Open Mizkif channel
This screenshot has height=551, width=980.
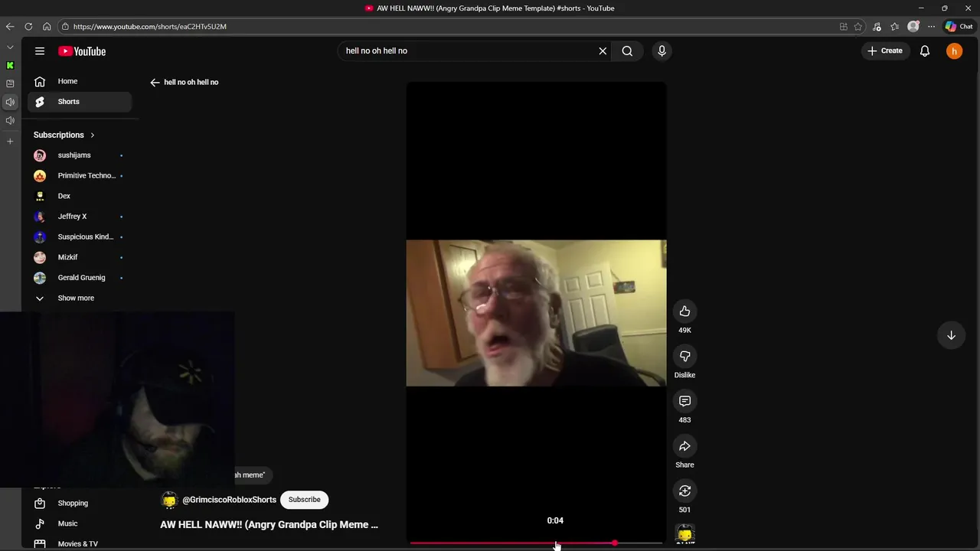[80, 257]
